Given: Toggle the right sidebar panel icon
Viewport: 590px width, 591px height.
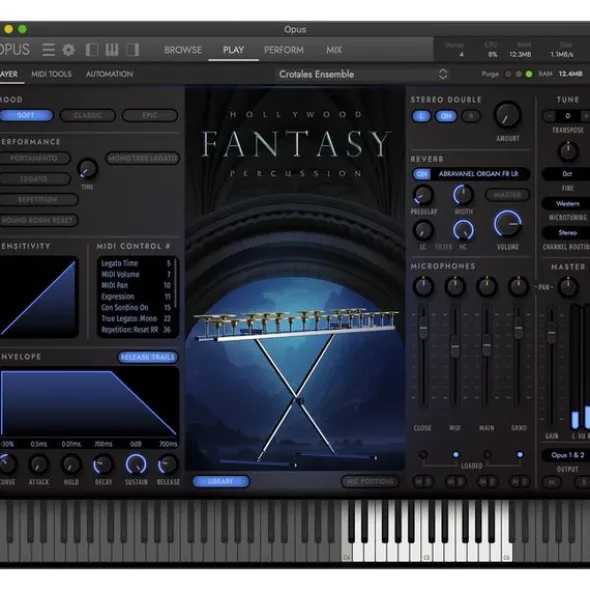Looking at the screenshot, I should pyautogui.click(x=132, y=49).
